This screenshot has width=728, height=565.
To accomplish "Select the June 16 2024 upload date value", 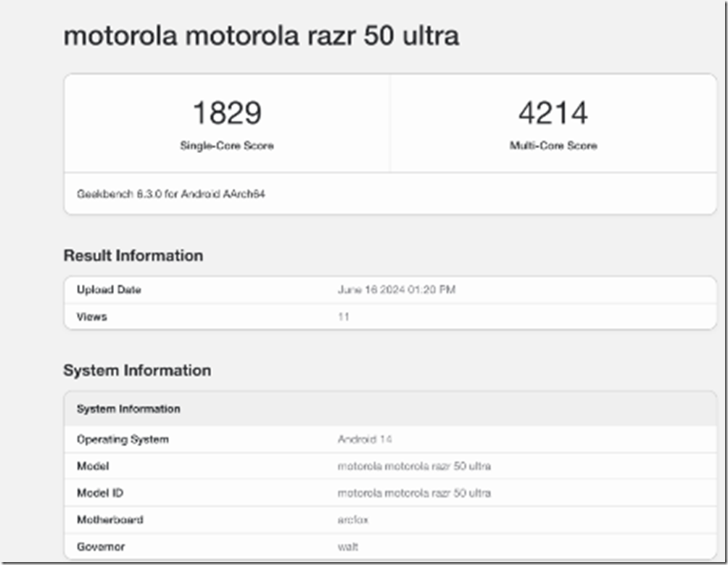I will click(396, 290).
